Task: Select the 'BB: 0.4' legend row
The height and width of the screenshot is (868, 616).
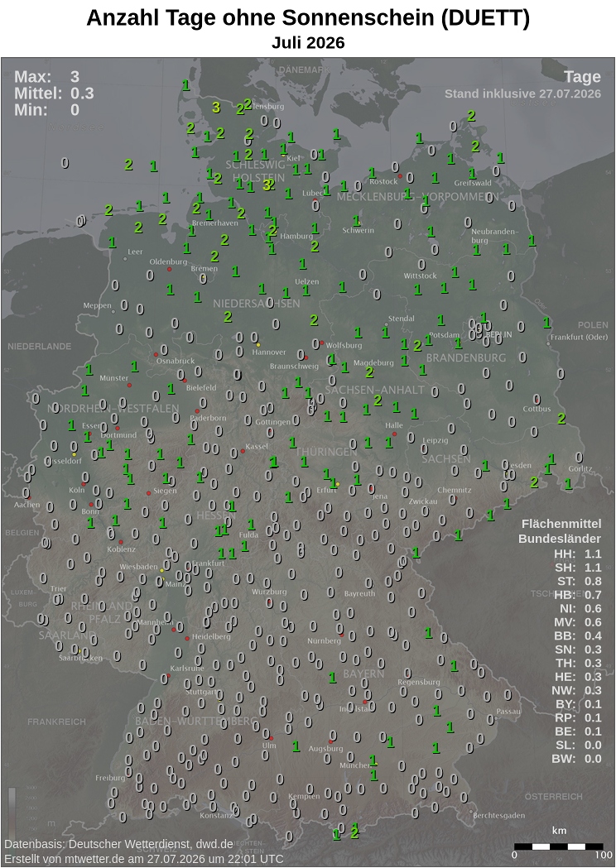Action: 578,636
